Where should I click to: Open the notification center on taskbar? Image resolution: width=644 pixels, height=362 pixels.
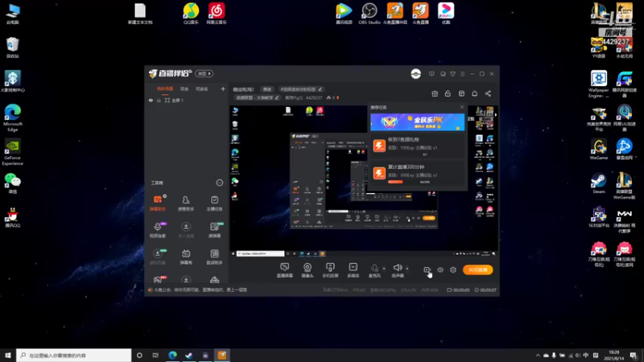coord(634,356)
